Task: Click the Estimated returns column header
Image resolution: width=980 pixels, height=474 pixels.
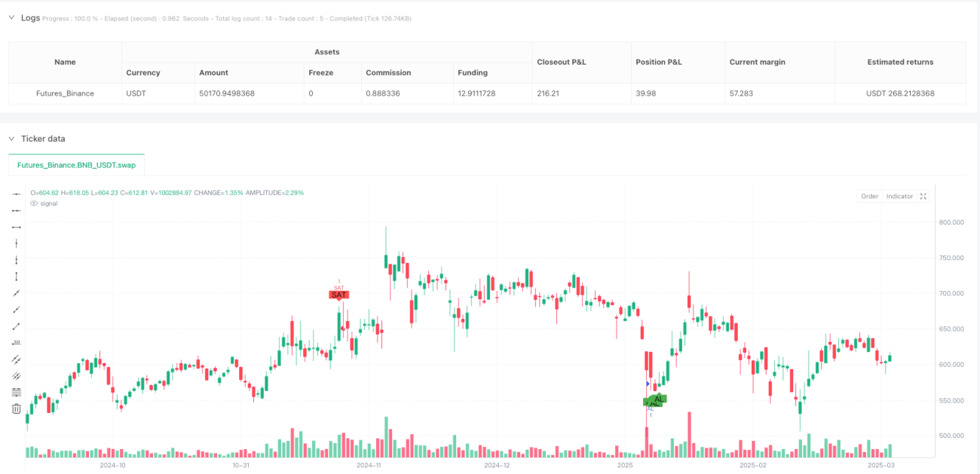Action: 900,62
